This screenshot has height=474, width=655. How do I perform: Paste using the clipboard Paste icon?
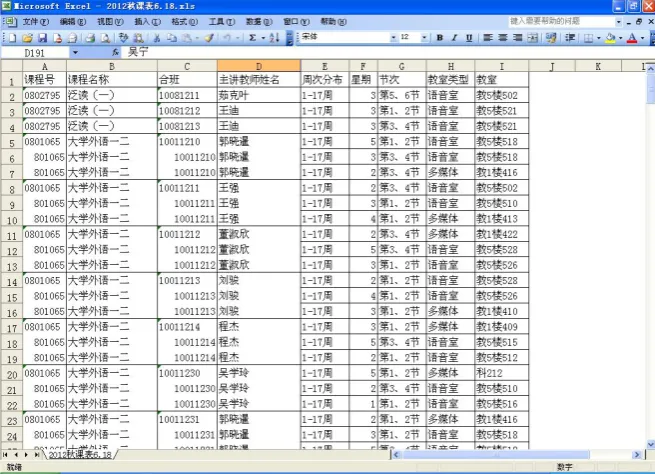tap(187, 38)
